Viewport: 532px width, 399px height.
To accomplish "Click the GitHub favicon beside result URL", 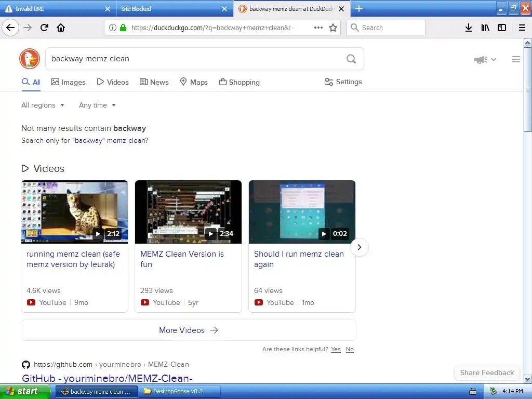I will tap(26, 365).
